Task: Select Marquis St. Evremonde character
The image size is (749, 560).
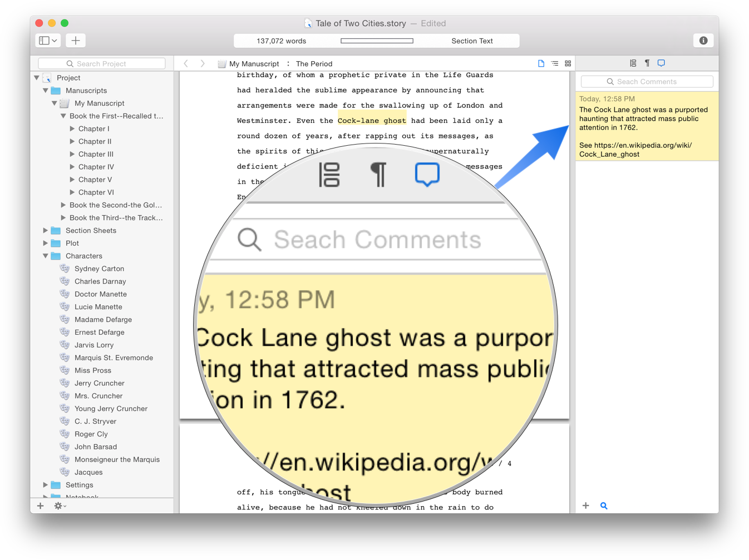Action: tap(114, 358)
